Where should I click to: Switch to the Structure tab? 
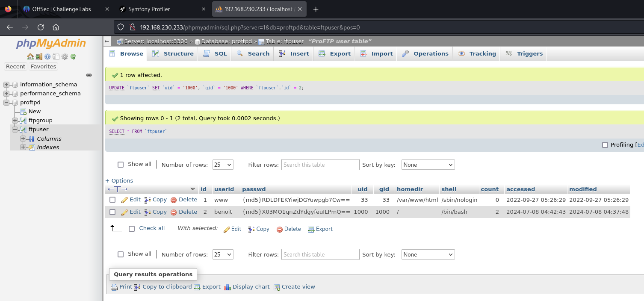[173, 54]
